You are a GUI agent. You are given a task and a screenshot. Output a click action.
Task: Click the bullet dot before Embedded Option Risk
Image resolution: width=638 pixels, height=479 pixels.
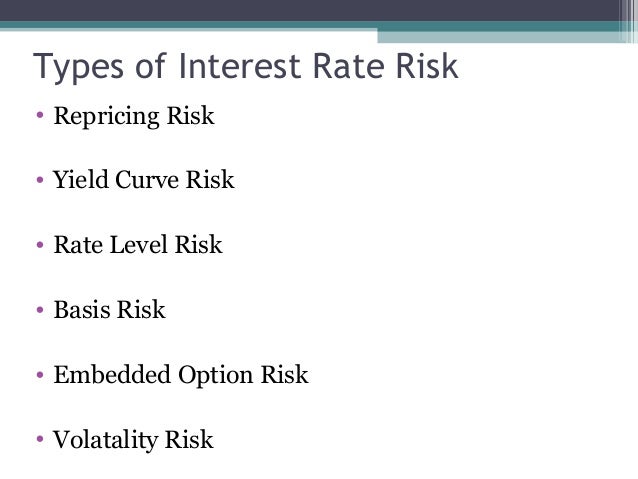point(40,374)
